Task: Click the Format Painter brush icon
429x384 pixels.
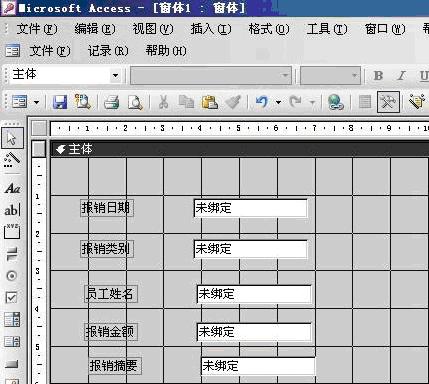Action: tap(233, 102)
